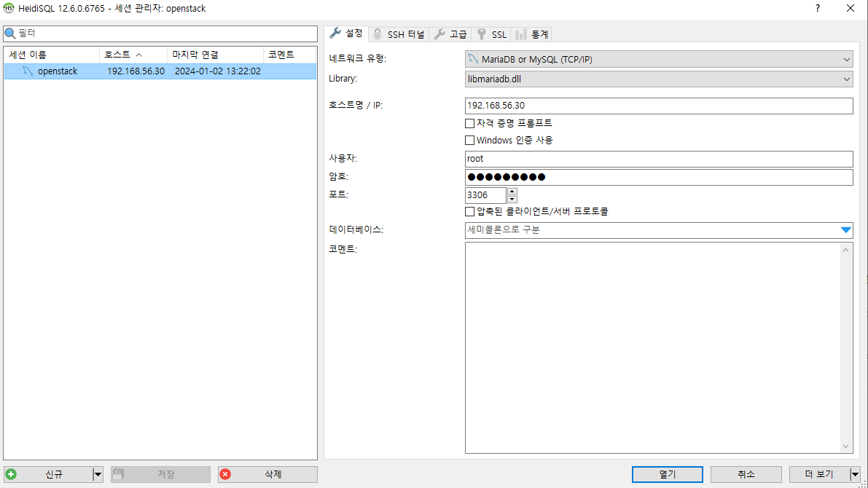
Task: Click the 호스트명 / IP input field
Action: point(659,106)
